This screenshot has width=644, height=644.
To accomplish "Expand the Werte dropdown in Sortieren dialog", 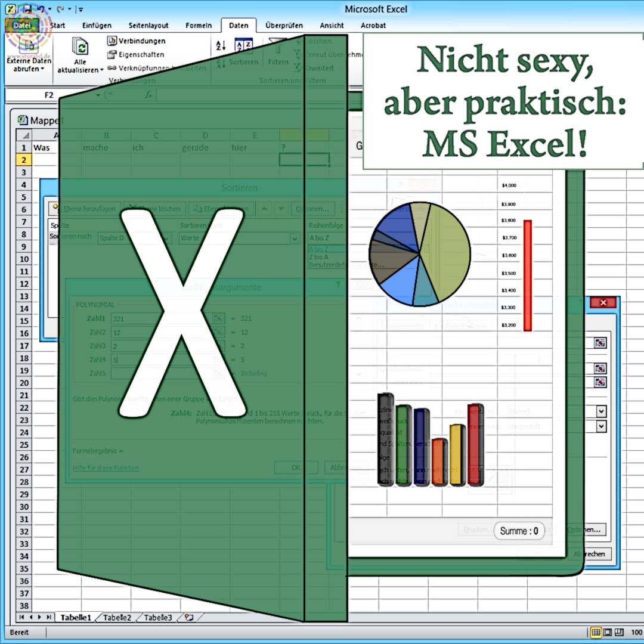I will 295,238.
